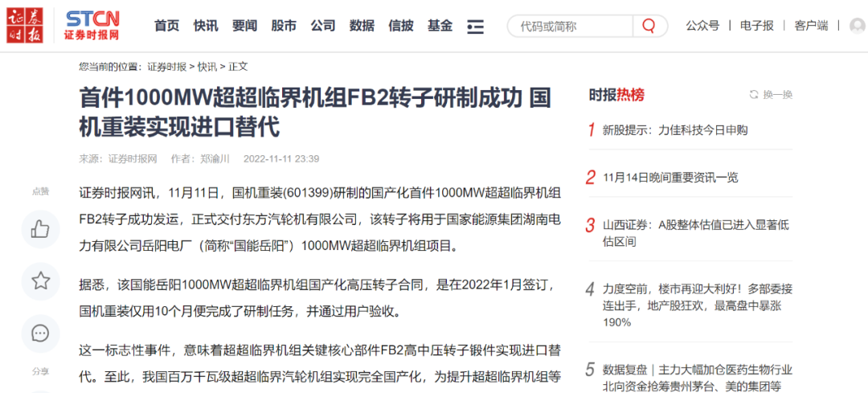868x393 pixels.
Task: Switch to the 公司 section
Action: click(323, 26)
